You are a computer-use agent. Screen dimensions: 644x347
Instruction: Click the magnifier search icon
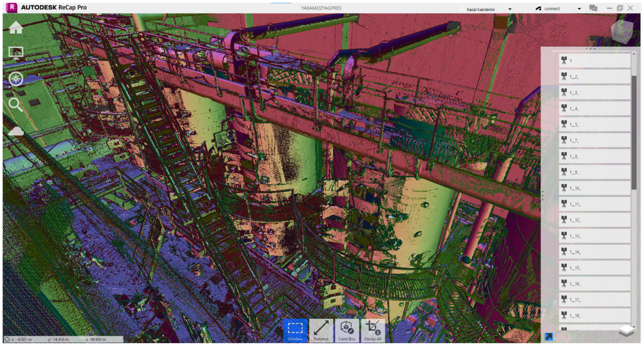coord(15,105)
